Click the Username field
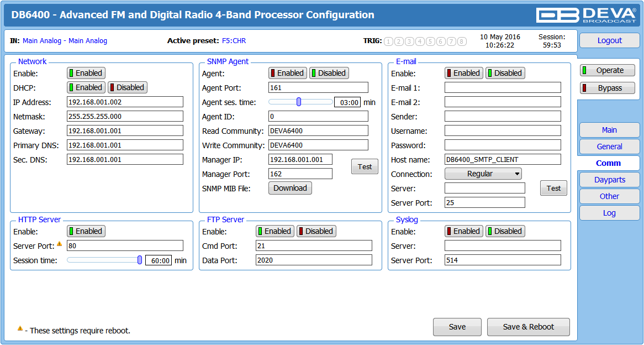644x345 pixels. [x=503, y=131]
